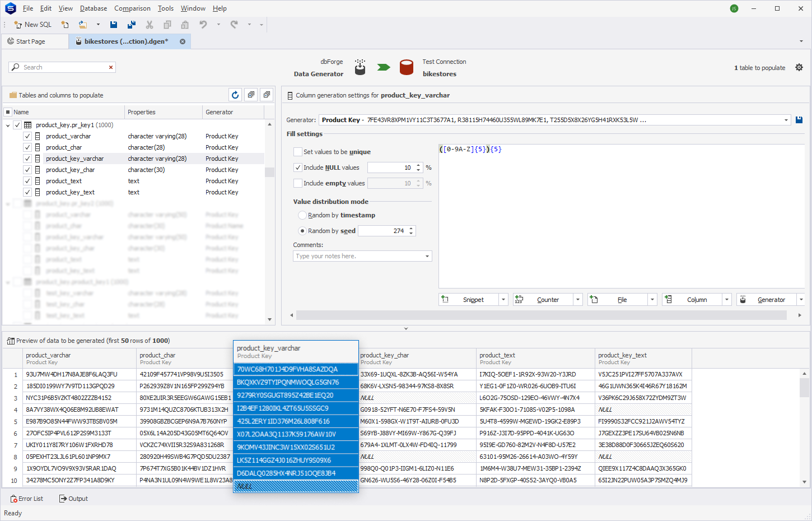Uncheck the product_varchar column checkbox
The image size is (812, 521).
(27, 136)
